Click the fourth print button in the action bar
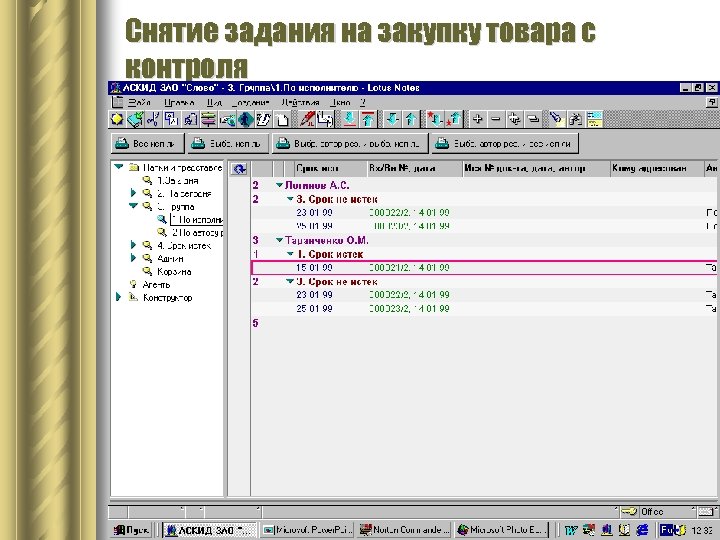Screen dimensions: 720x540 pyautogui.click(x=505, y=144)
